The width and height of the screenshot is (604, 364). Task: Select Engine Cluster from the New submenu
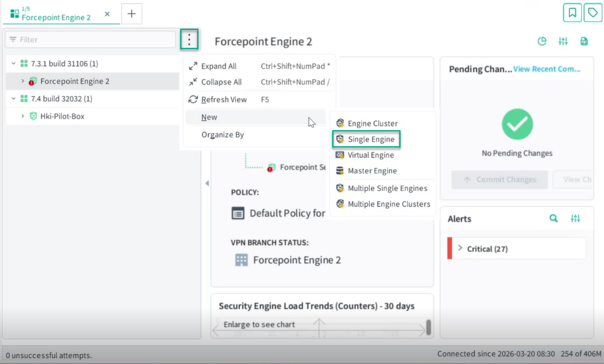[383, 123]
